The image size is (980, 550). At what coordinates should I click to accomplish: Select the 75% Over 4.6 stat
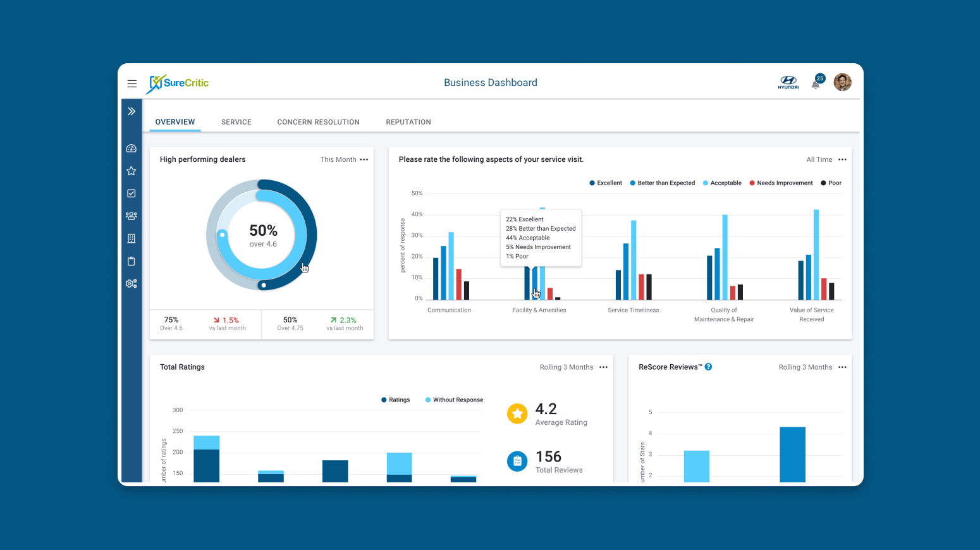(x=171, y=324)
